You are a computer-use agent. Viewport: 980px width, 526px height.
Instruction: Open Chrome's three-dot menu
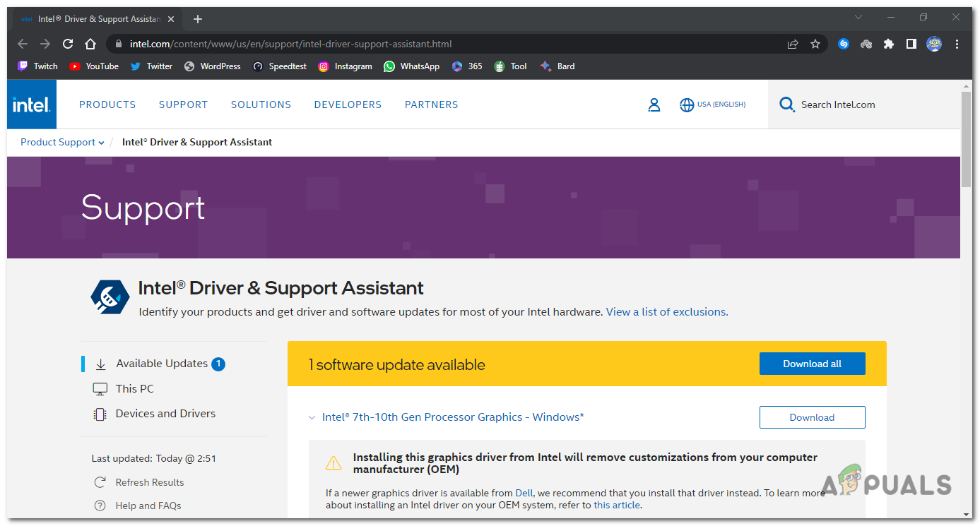point(957,44)
